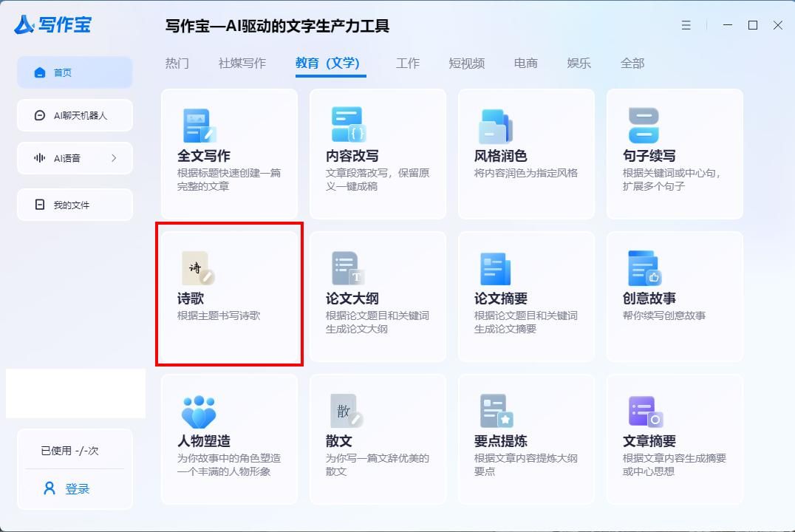The image size is (795, 532).
Task: Open the hamburger menu in title bar
Action: (686, 25)
